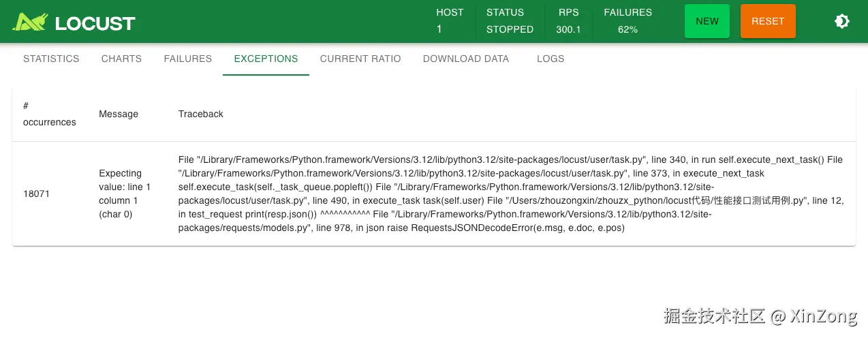Viewport: 868px width, 338px height.
Task: Select the Exceptions tab
Action: click(x=266, y=59)
